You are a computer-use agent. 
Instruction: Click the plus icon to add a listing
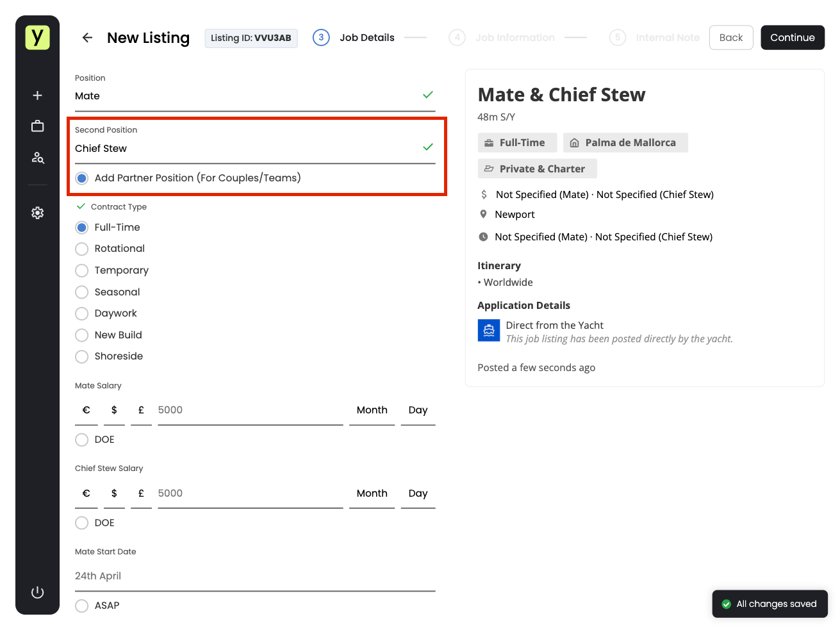(x=37, y=95)
